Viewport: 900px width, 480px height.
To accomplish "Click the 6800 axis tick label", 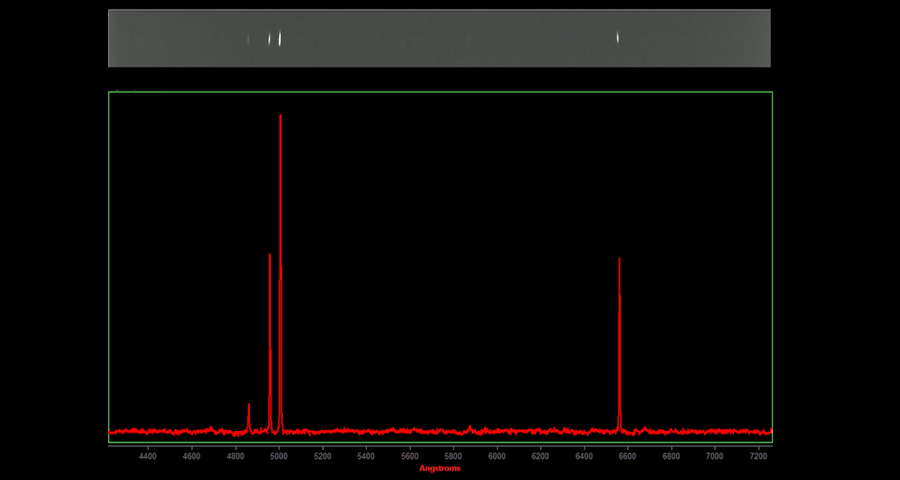I will click(671, 456).
